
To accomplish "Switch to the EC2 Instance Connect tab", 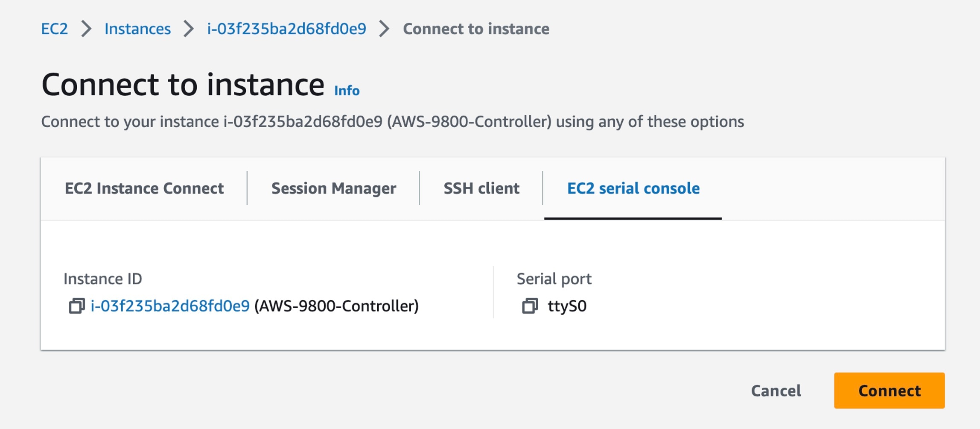I will tap(144, 188).
